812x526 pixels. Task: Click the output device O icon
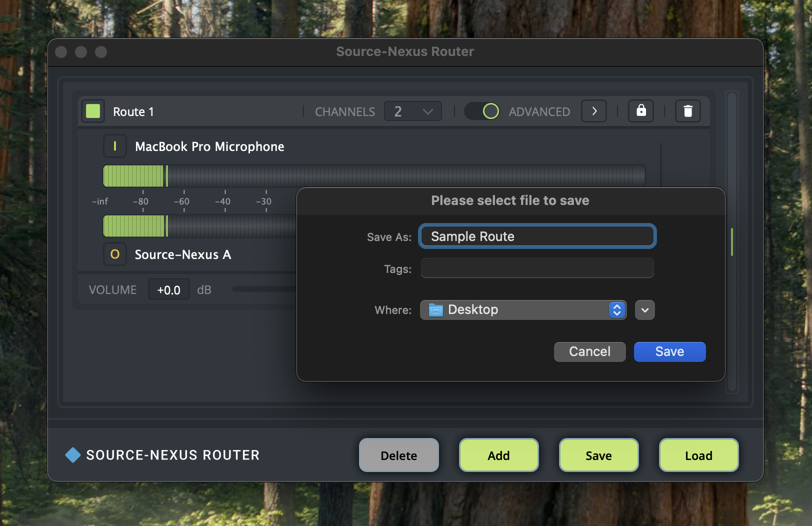coord(115,254)
